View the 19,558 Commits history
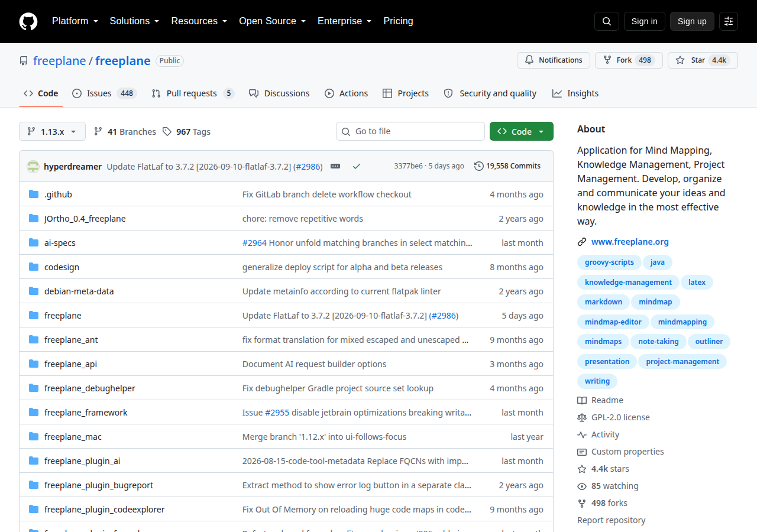This screenshot has height=532, width=757. click(507, 166)
